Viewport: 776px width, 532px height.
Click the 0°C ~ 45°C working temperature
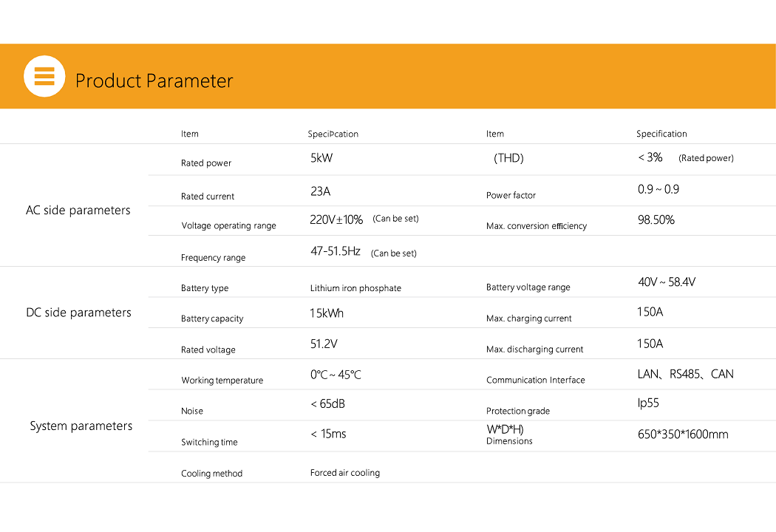click(x=336, y=375)
